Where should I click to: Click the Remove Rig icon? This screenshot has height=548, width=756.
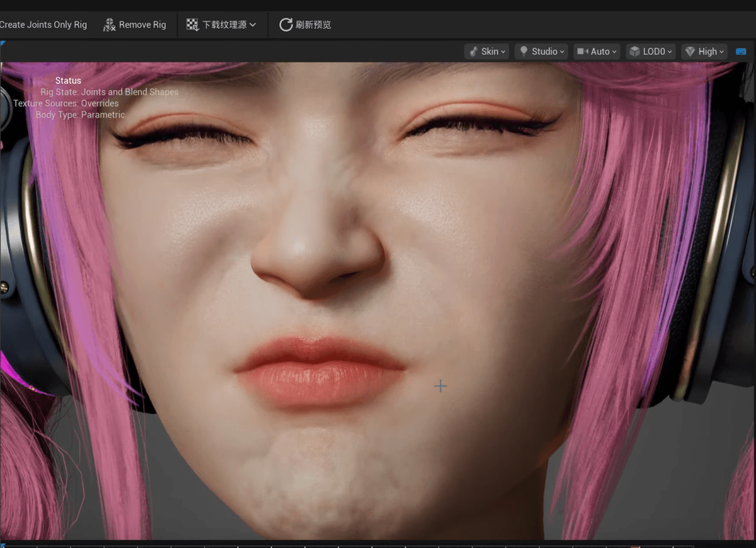[x=110, y=25]
